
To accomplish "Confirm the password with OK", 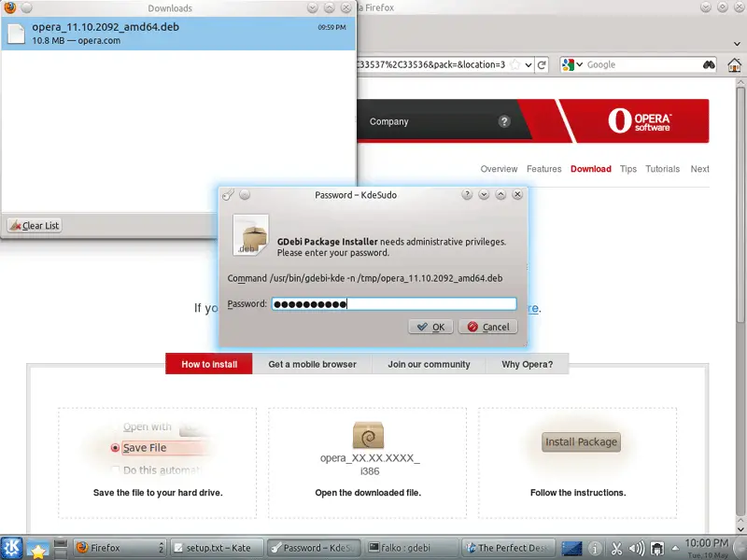I will click(430, 327).
